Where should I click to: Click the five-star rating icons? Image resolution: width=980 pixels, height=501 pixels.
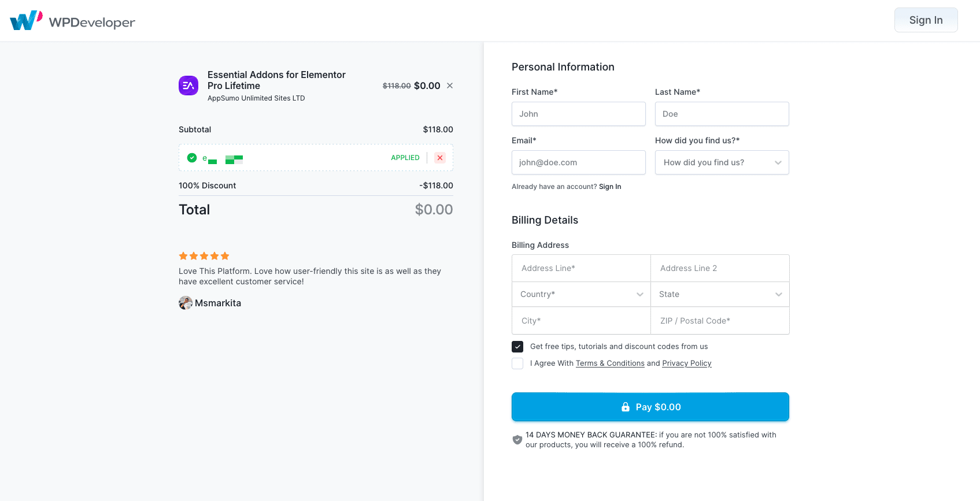pyautogui.click(x=204, y=256)
